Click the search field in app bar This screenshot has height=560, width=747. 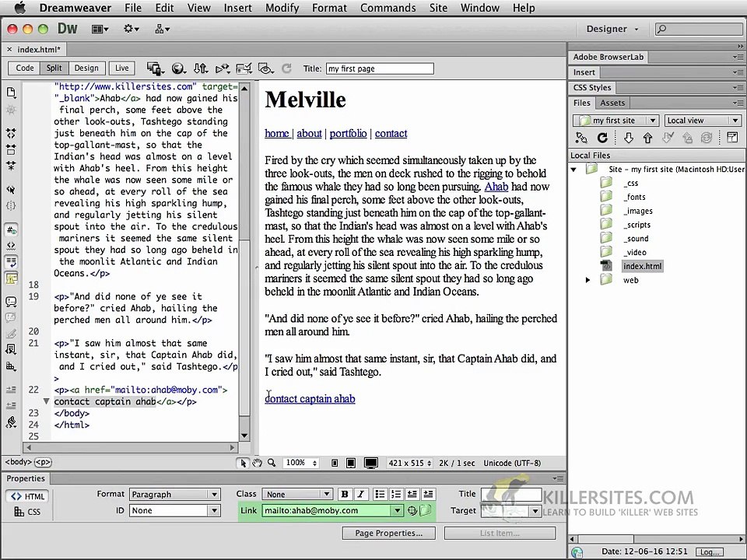coord(699,29)
